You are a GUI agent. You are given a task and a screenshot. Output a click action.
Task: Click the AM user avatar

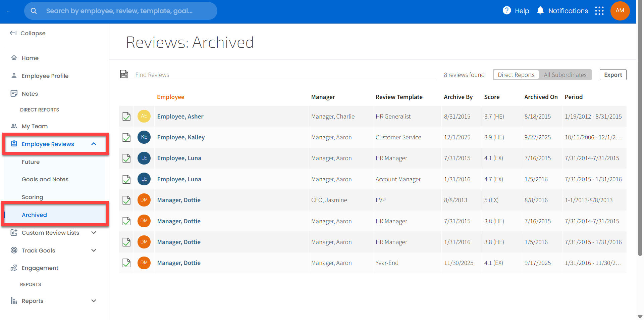[620, 11]
